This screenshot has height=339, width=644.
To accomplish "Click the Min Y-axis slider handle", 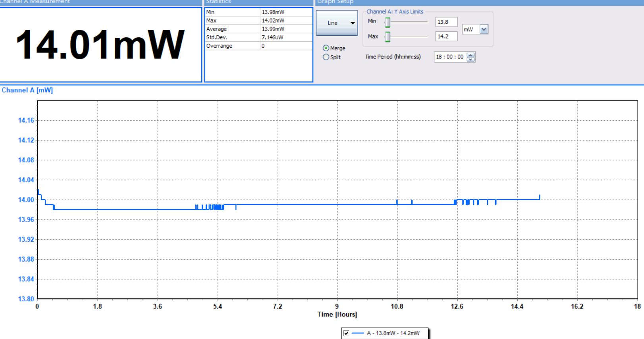I will tap(388, 22).
